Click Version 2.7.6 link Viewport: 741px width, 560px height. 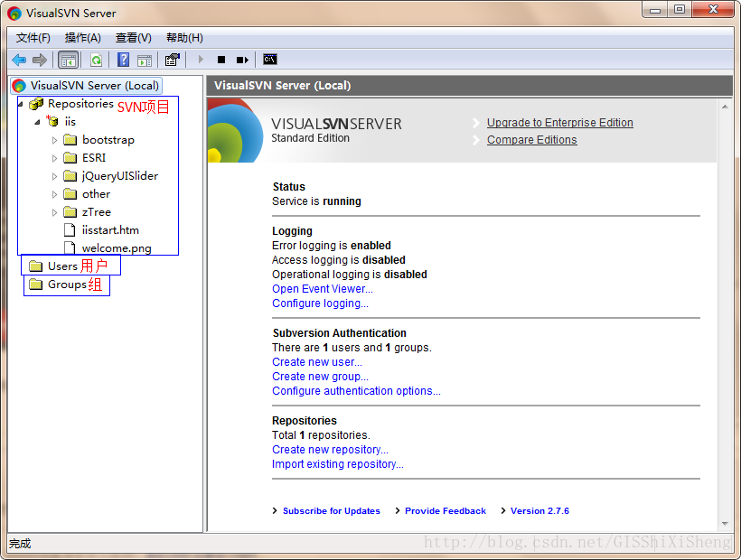click(x=539, y=511)
